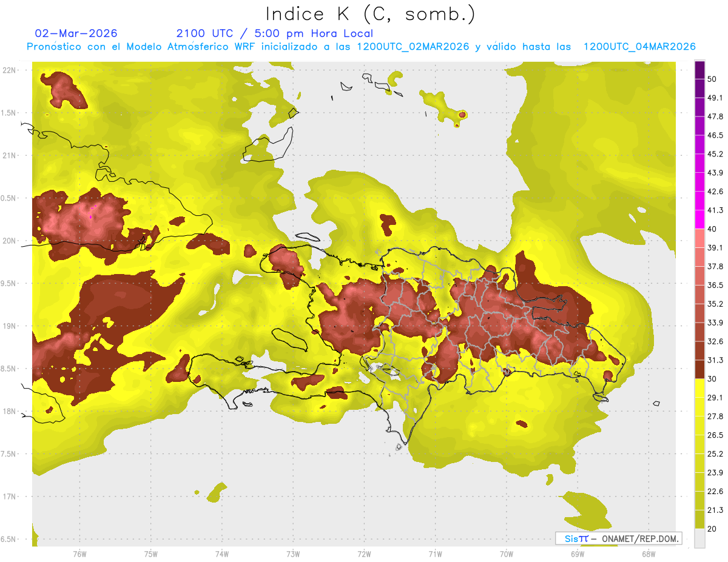Click the "45.2" colorbar label

pyautogui.click(x=715, y=154)
